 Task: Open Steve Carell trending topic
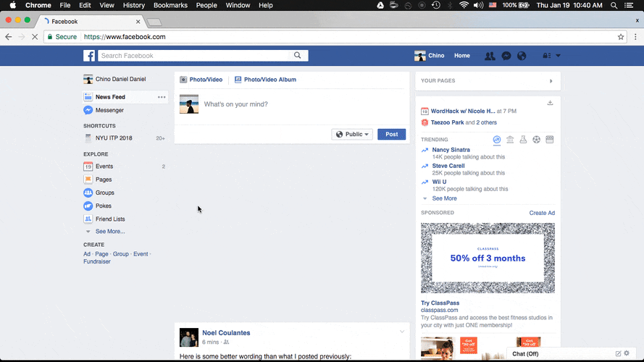[448, 166]
